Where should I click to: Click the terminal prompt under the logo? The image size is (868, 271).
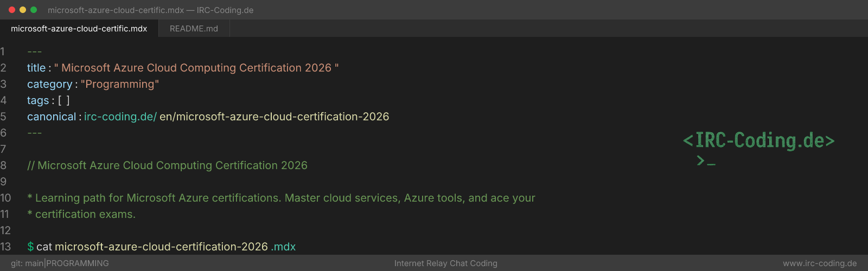point(706,161)
